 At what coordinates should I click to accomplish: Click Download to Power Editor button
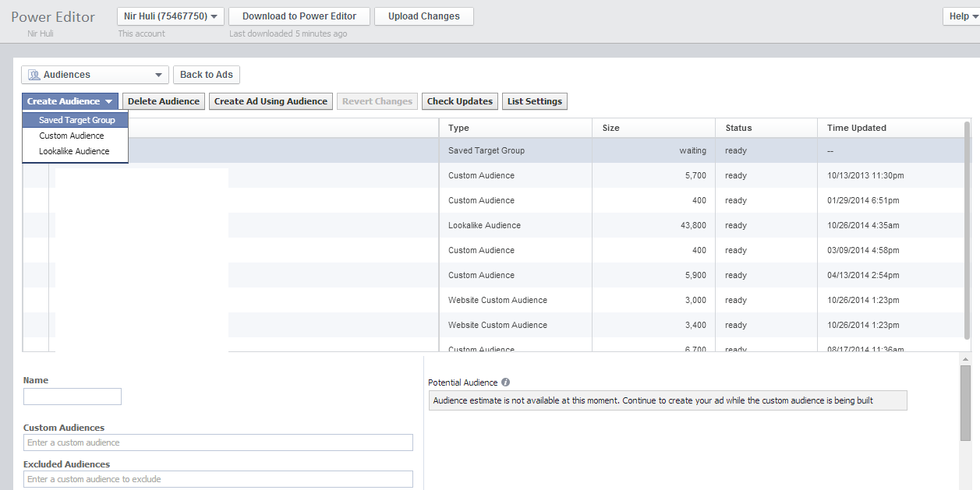click(x=299, y=16)
